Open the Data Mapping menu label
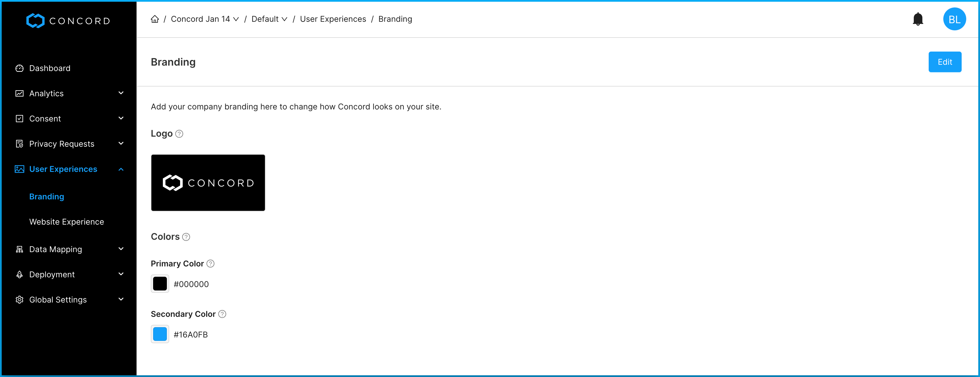This screenshot has height=377, width=980. tap(56, 249)
